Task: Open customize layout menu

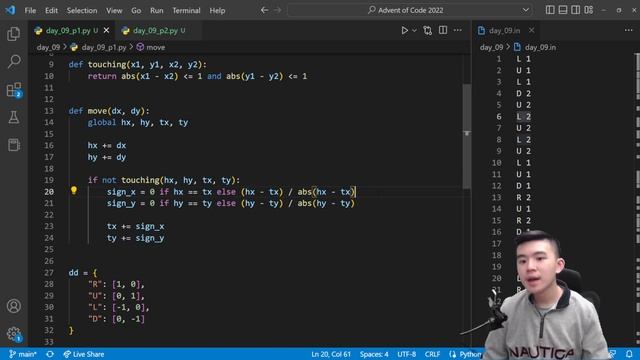Action: (x=589, y=10)
